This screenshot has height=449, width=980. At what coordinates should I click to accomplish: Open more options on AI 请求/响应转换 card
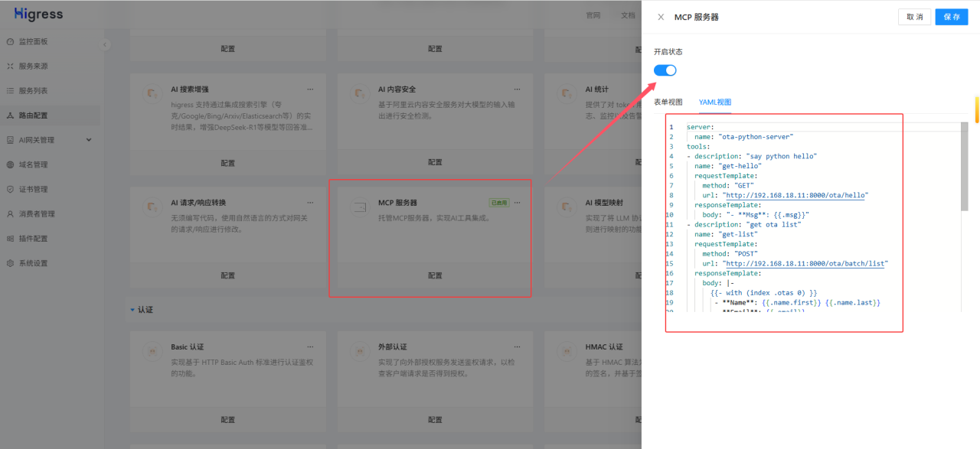point(310,203)
